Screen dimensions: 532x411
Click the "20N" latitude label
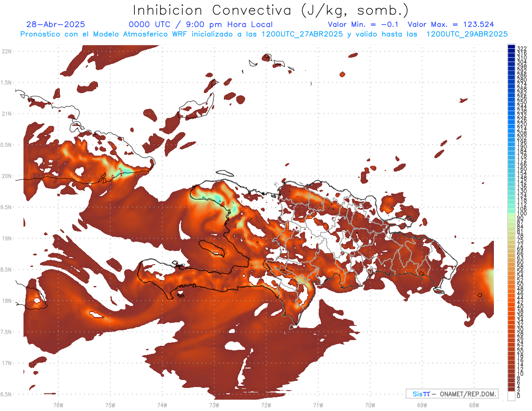click(x=7, y=176)
